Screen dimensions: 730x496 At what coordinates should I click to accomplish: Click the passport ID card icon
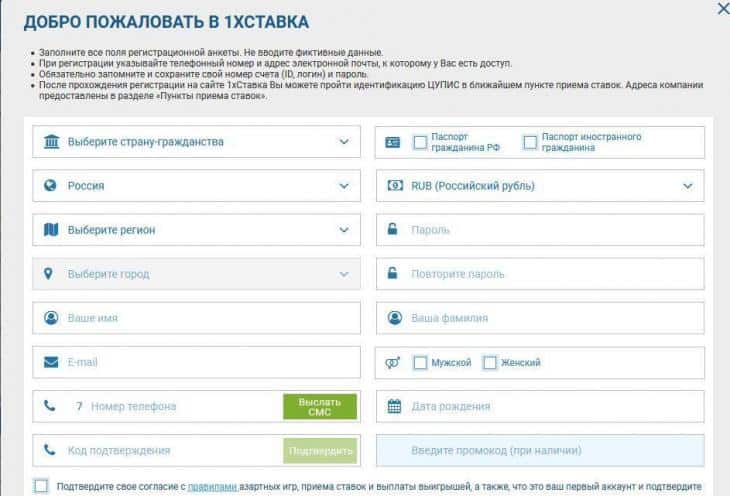point(394,142)
